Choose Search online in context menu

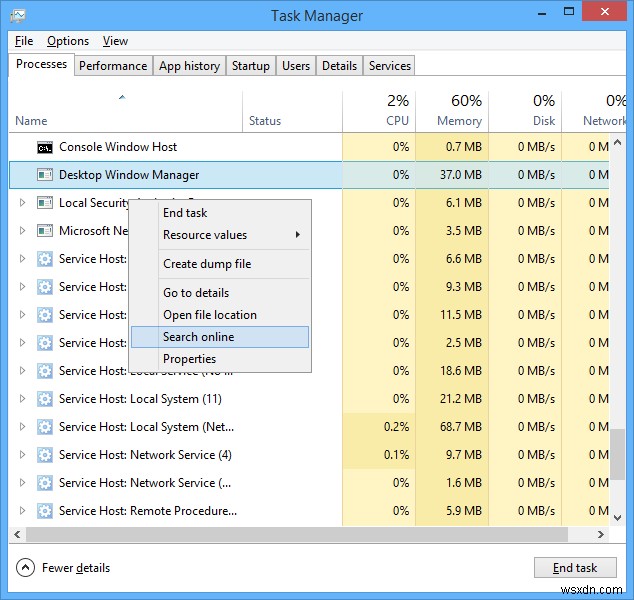(x=220, y=337)
